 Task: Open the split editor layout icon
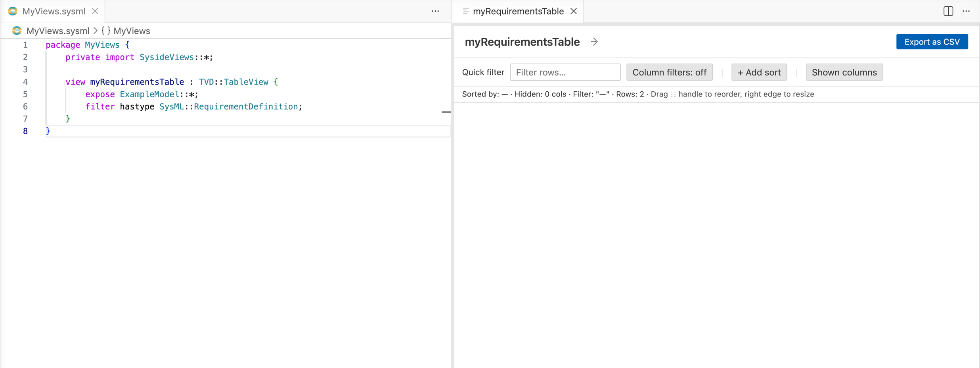coord(948,11)
